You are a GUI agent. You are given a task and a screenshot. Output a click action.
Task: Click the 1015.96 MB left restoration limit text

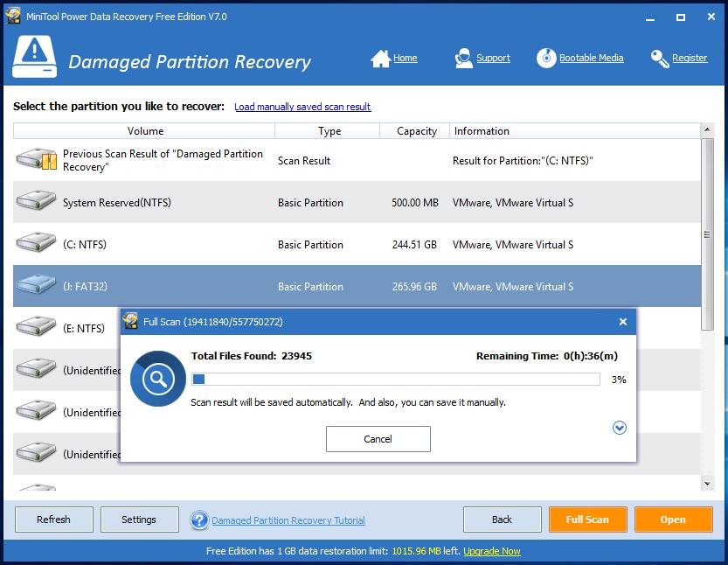[426, 551]
